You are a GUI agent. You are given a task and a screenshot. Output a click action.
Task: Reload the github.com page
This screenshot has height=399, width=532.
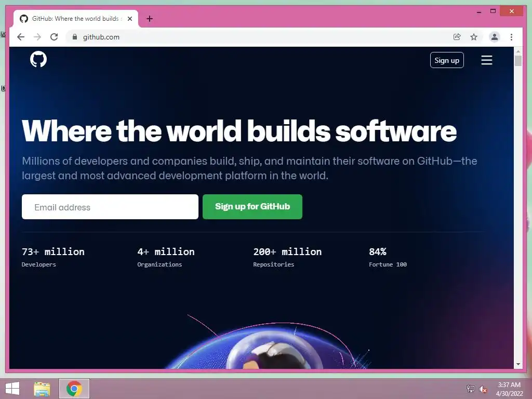(x=54, y=37)
